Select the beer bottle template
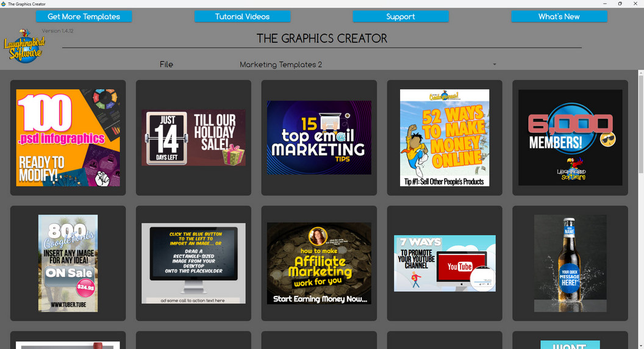This screenshot has width=644, height=349. [x=570, y=263]
